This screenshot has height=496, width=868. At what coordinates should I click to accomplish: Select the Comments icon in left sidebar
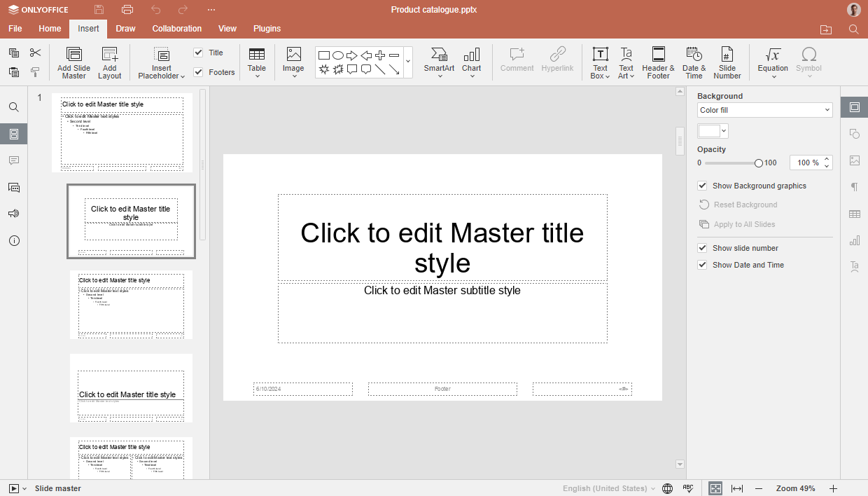click(14, 160)
